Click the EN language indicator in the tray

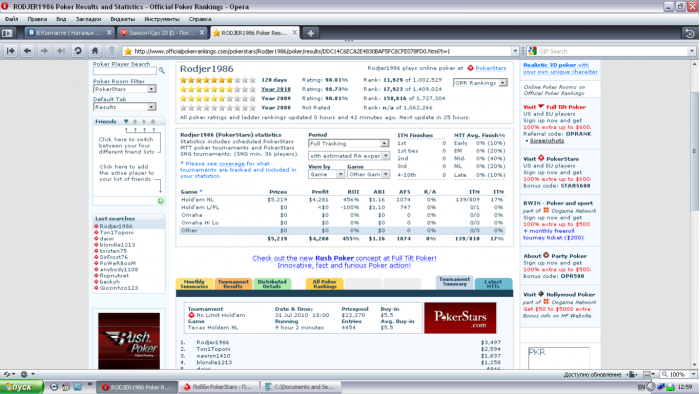(x=642, y=387)
